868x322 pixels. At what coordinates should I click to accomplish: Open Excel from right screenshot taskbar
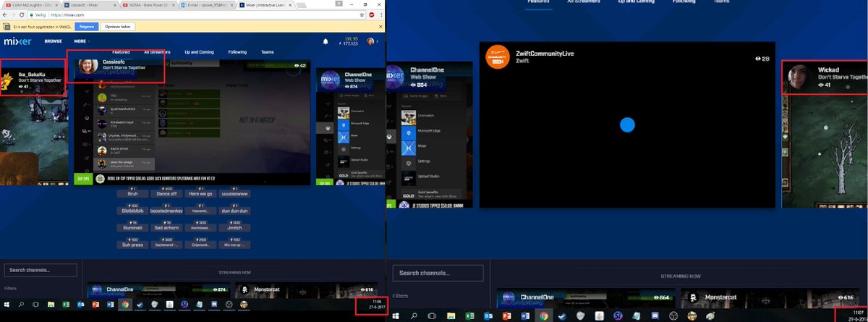tap(469, 316)
